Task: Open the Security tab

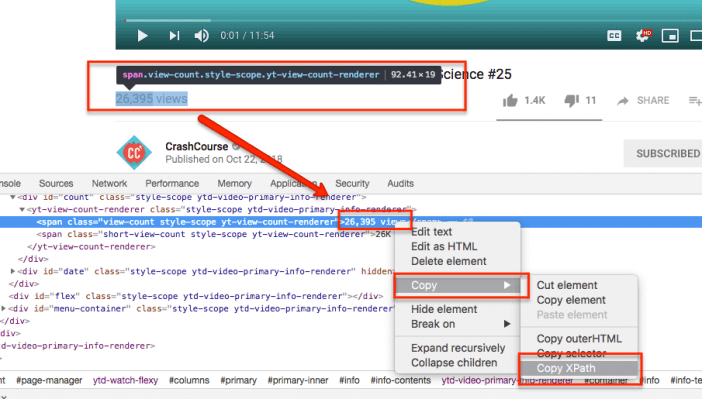Action: [x=352, y=184]
